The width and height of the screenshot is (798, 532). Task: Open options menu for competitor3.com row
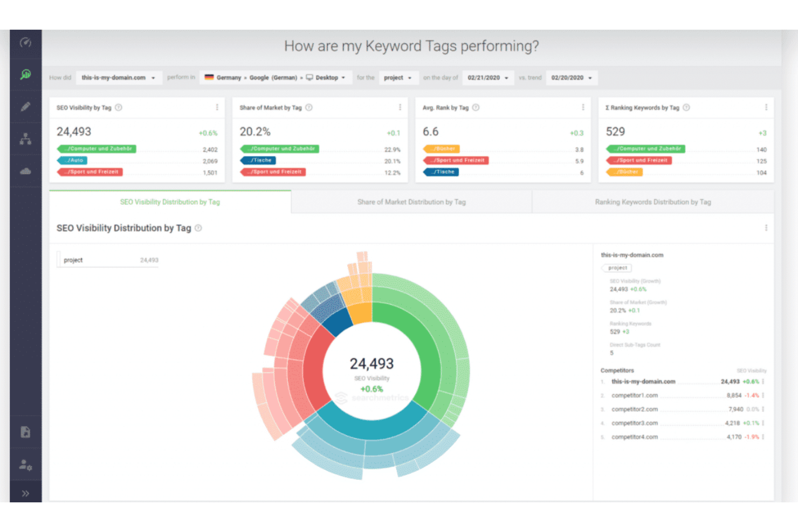point(763,423)
